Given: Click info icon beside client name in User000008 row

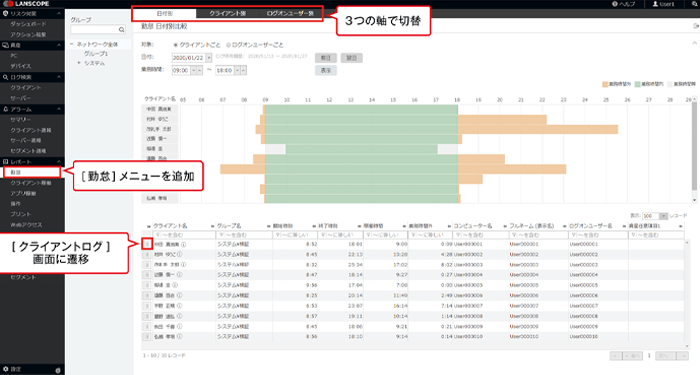Looking at the screenshot, I should tap(179, 316).
